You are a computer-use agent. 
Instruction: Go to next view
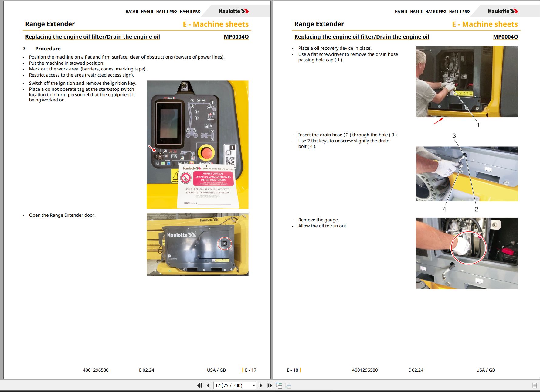tap(288, 386)
